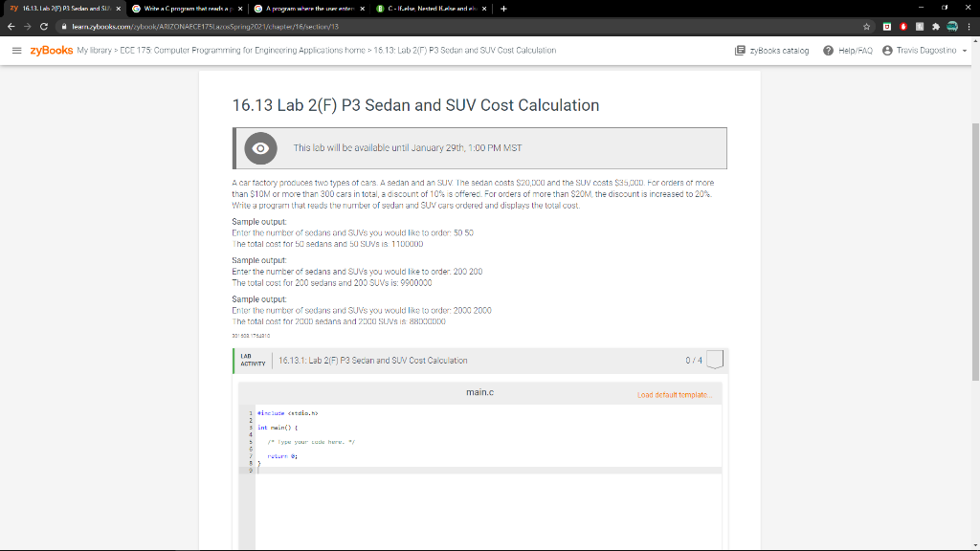Click the main.c file name label
The width and height of the screenshot is (980, 551).
479,392
